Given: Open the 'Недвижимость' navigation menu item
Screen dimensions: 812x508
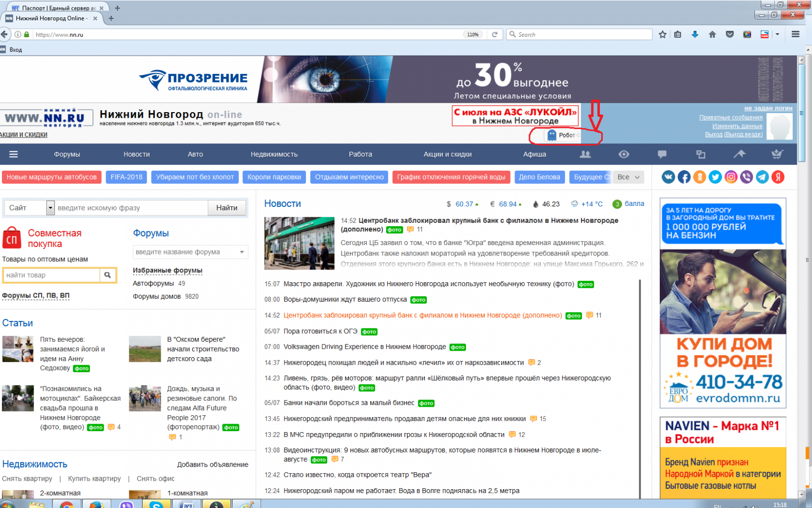Looking at the screenshot, I should coord(274,154).
